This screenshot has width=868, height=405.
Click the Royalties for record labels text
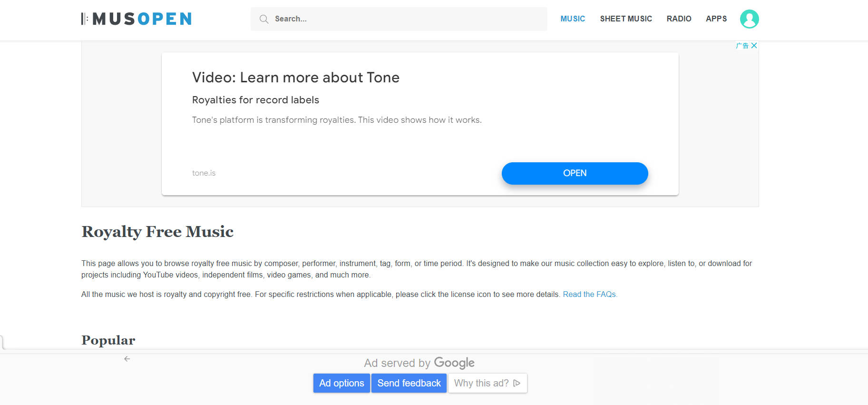[255, 100]
